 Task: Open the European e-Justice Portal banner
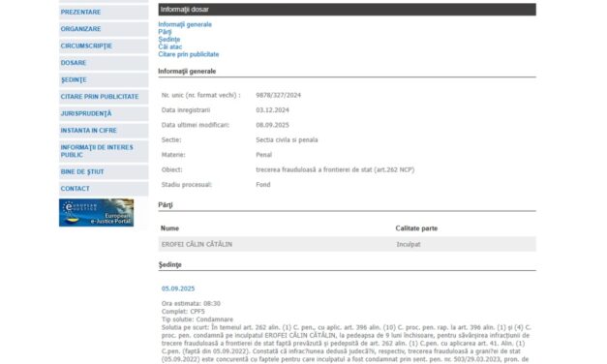tap(96, 213)
